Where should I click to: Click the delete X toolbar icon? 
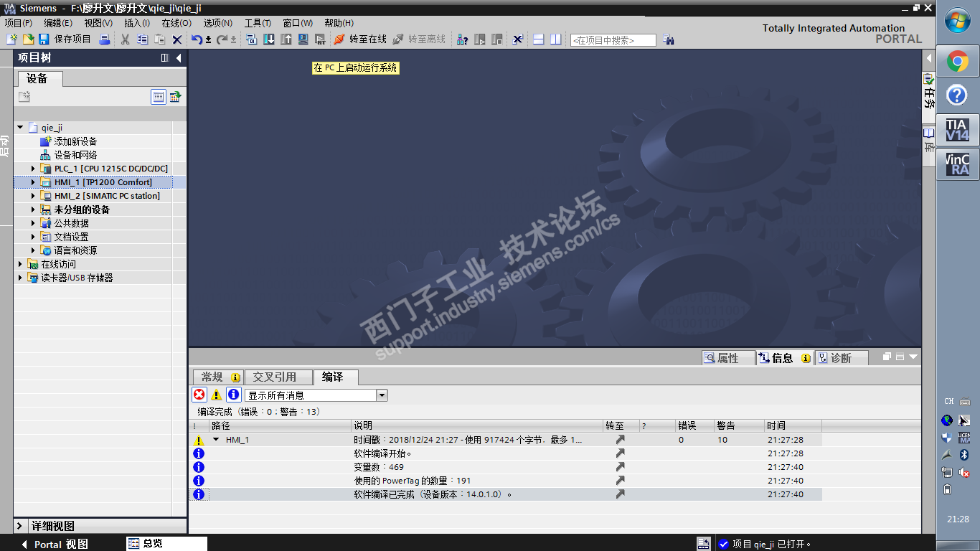176,39
